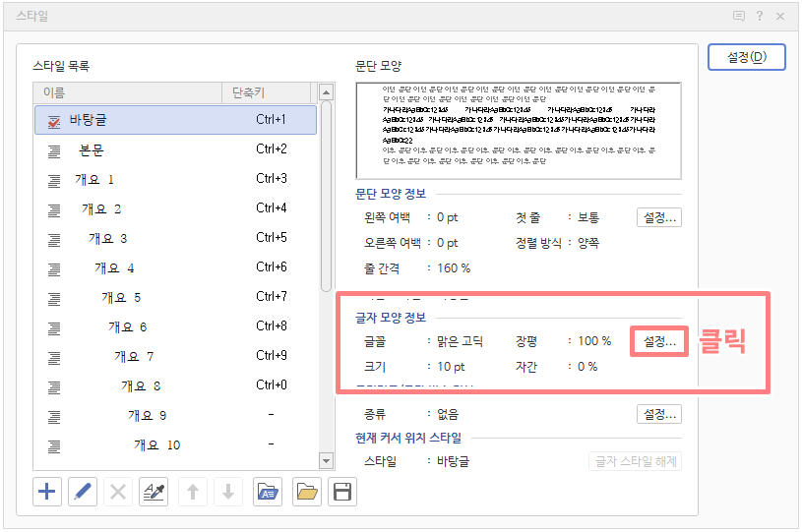Open 글자 모양 정보 설정... button
Screen dimensions: 802x532
point(659,341)
